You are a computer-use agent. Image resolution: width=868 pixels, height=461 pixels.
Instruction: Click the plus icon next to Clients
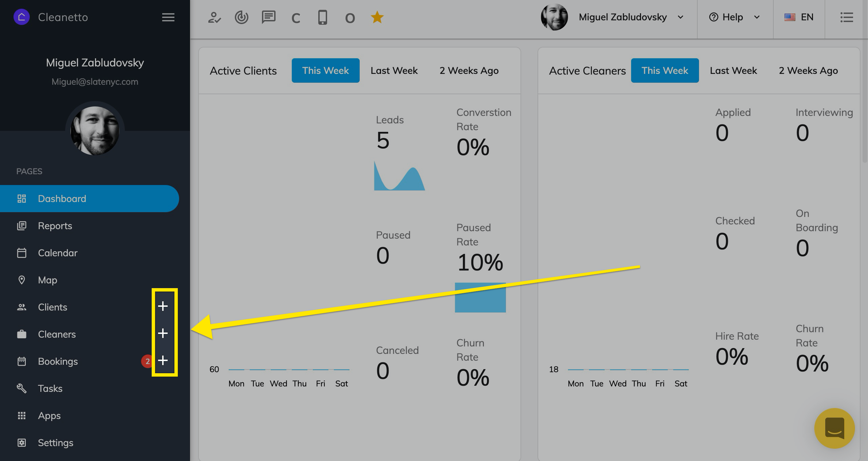(x=163, y=306)
